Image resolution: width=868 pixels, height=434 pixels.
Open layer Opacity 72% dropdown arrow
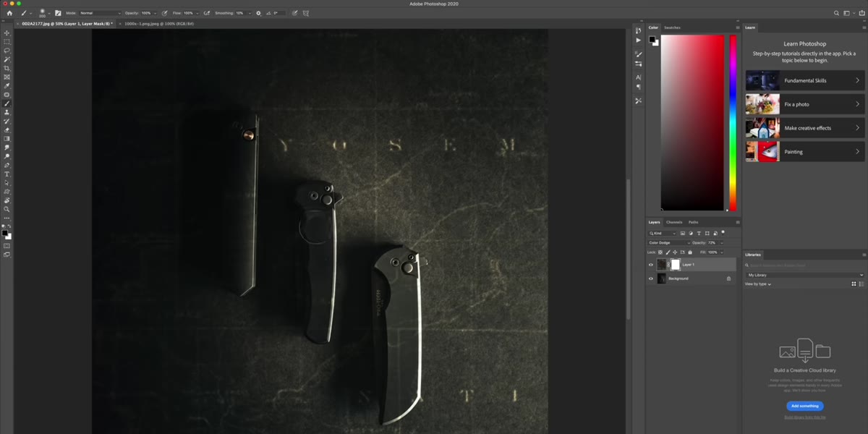(721, 243)
